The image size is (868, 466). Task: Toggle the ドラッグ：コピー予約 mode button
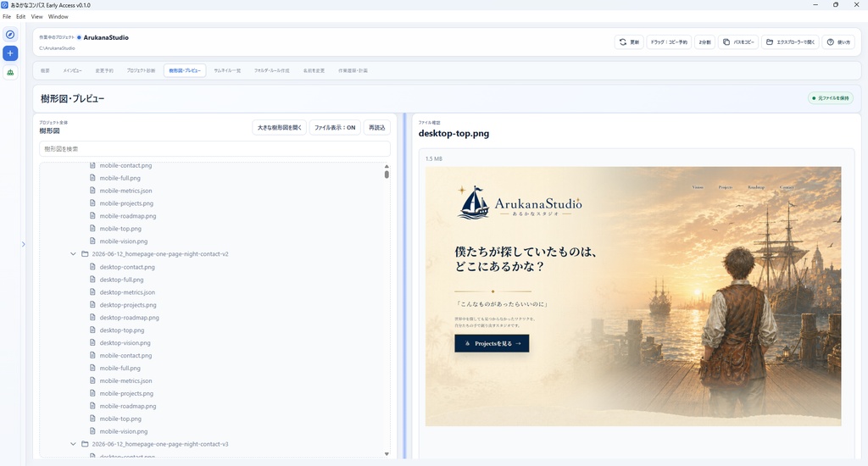pos(669,42)
